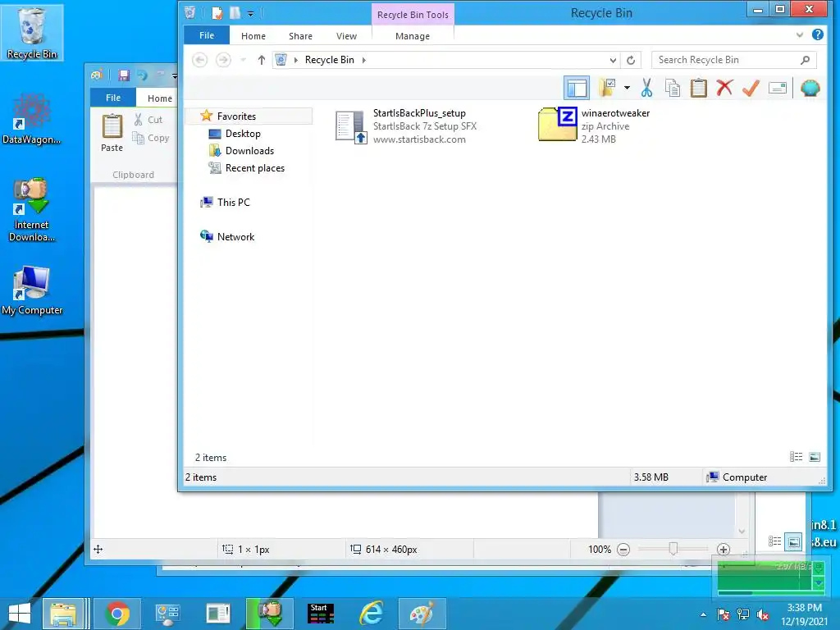Click the Copy pages icon in toolbar
Screen dimensions: 840x630
pyautogui.click(x=673, y=88)
